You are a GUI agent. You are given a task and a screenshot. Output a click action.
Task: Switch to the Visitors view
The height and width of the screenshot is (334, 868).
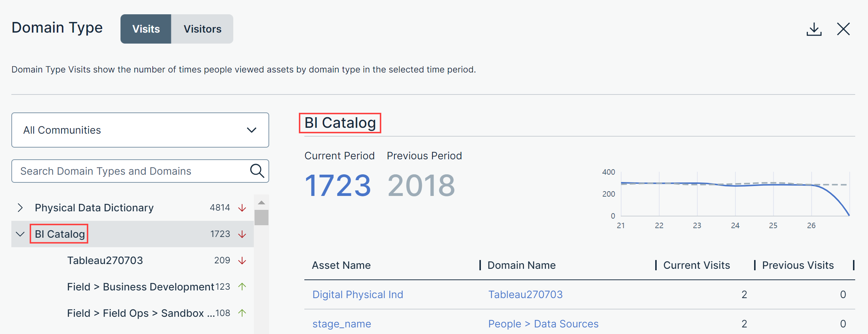202,29
